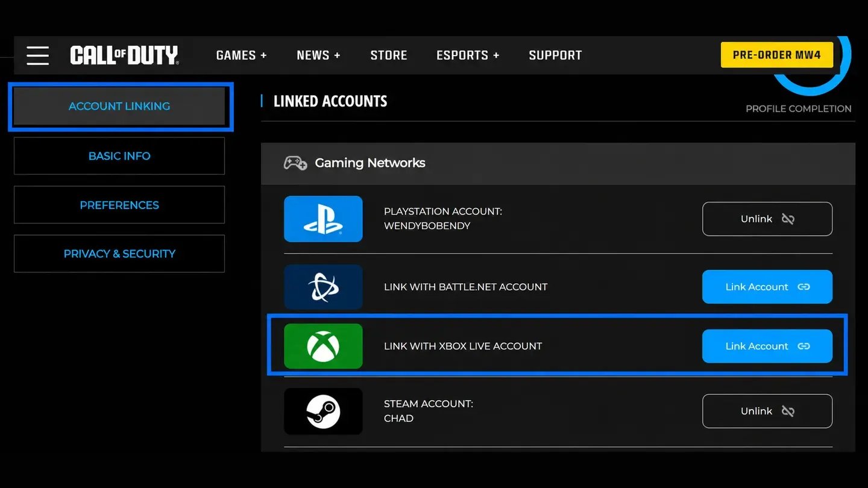Open the PRIVACY & SECURITY section
The height and width of the screenshot is (488, 868).
pyautogui.click(x=119, y=254)
